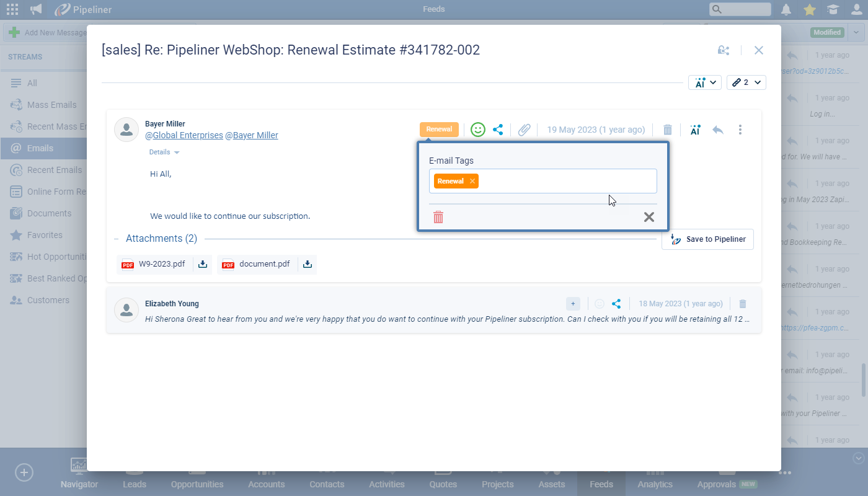Collapse the Attachments (2) section
The image size is (868, 496).
tap(117, 239)
